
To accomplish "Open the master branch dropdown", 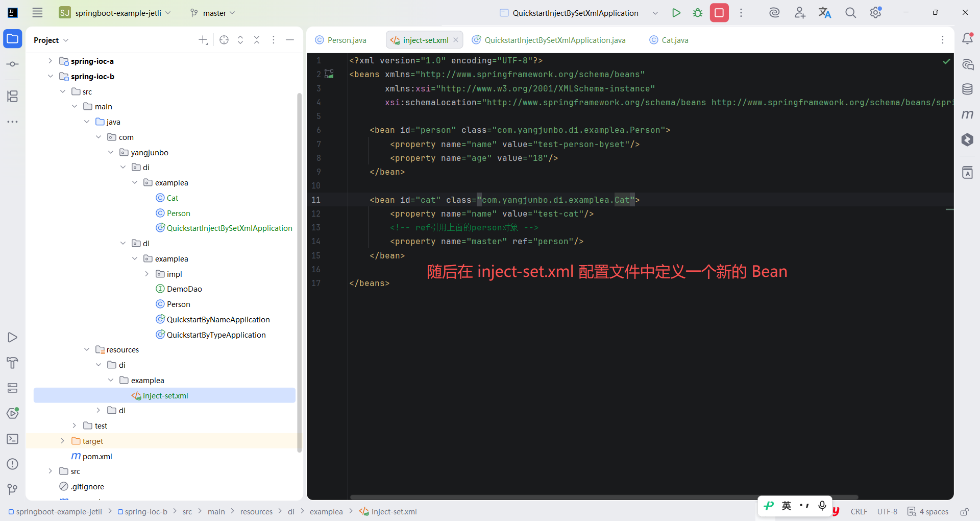I will pyautogui.click(x=213, y=13).
